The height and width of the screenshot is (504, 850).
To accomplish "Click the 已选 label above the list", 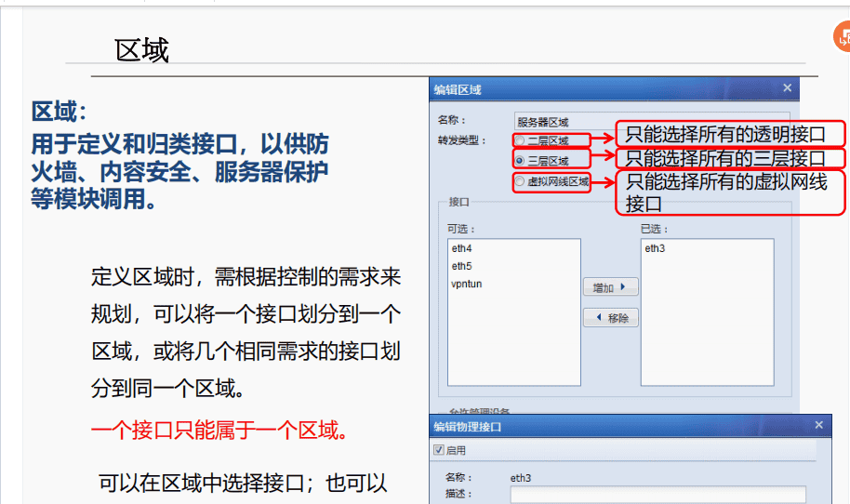I will pyautogui.click(x=655, y=230).
